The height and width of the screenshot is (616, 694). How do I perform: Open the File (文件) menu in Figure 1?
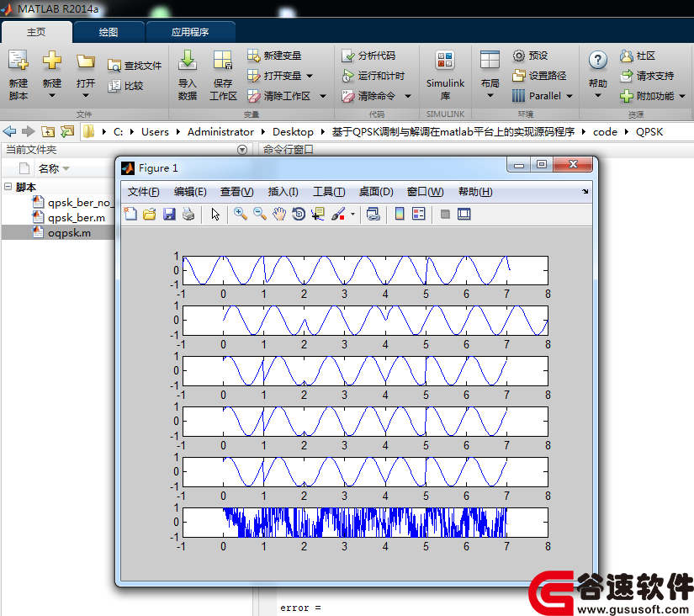143,192
